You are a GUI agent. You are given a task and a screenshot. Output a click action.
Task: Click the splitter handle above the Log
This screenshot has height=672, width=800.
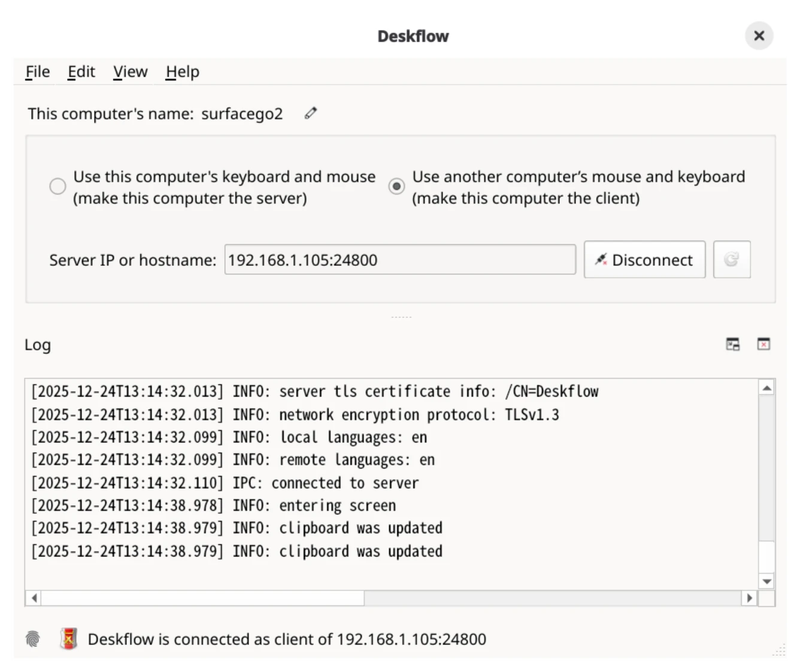pyautogui.click(x=401, y=317)
